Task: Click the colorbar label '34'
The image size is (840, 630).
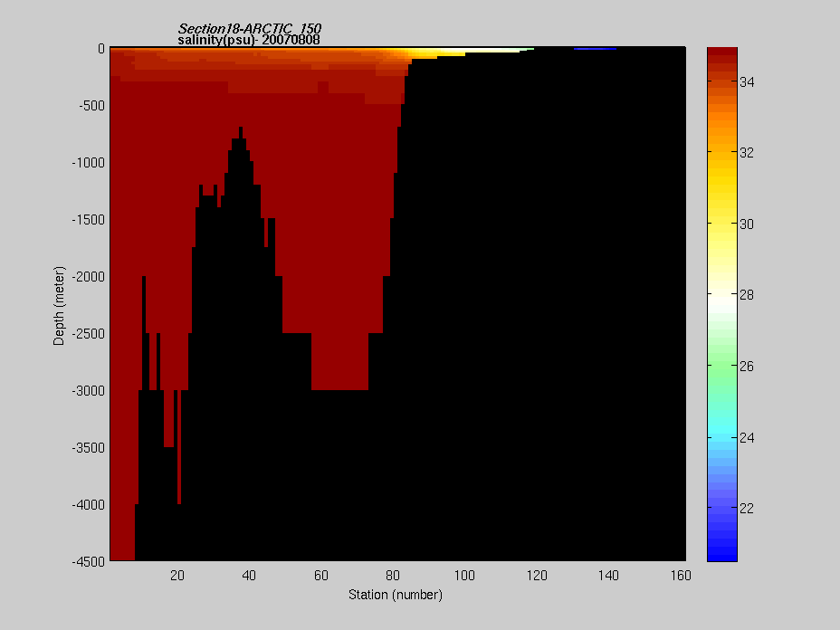Action: point(747,82)
